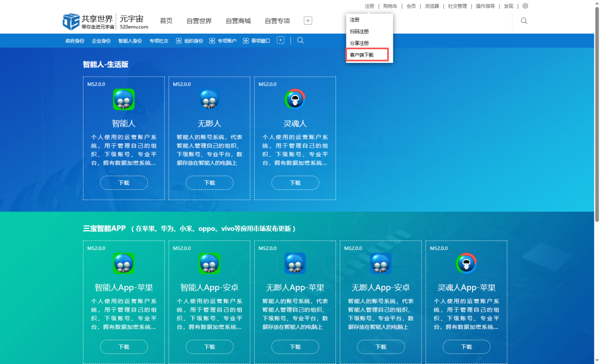Viewport: 600px width, 364px height.
Task: Click the magnifier icon in blue sub-navigation bar
Action: tap(300, 41)
